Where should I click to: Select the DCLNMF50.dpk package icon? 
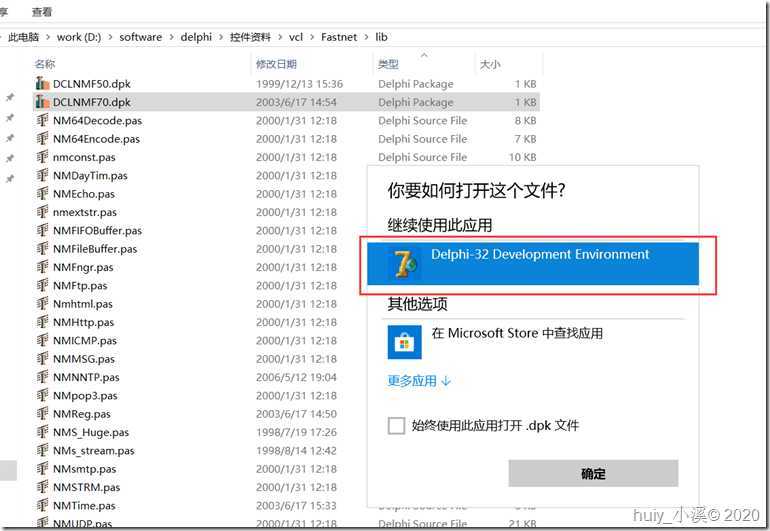pos(43,84)
